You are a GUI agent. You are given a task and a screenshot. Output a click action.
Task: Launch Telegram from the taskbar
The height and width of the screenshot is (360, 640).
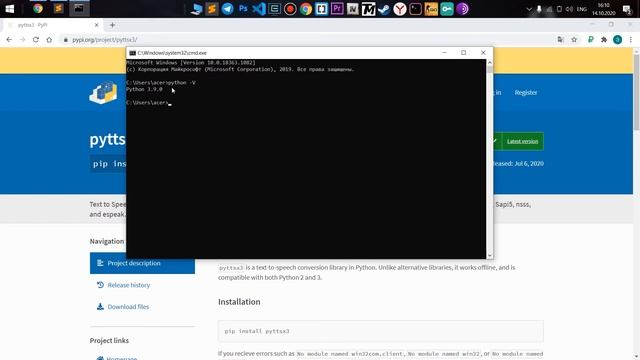227,9
